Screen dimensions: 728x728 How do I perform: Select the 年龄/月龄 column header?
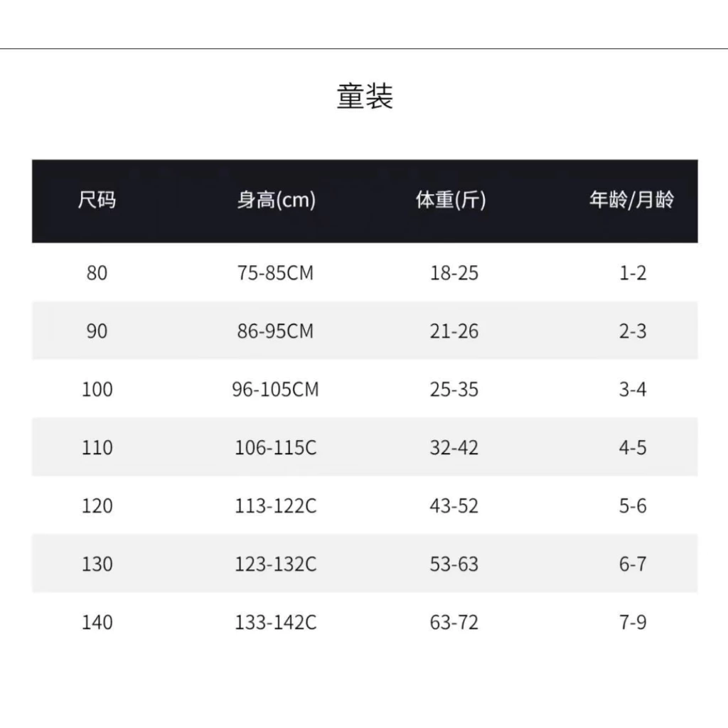click(x=631, y=200)
